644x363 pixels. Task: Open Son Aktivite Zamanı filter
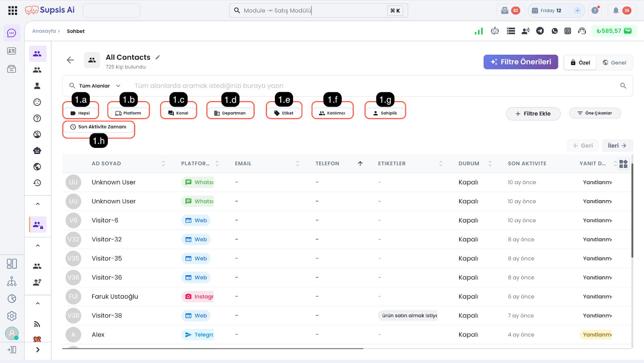pos(99,127)
